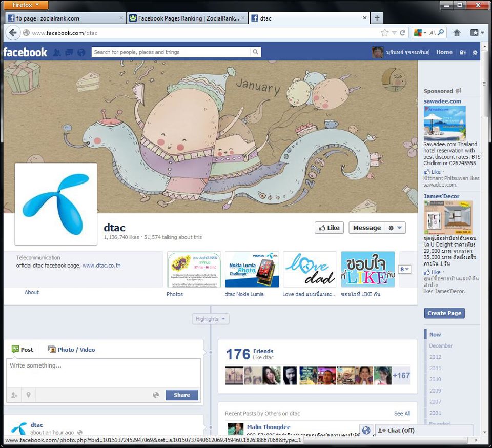Click the Firefox home icon
492x448 pixels.
coord(457,33)
